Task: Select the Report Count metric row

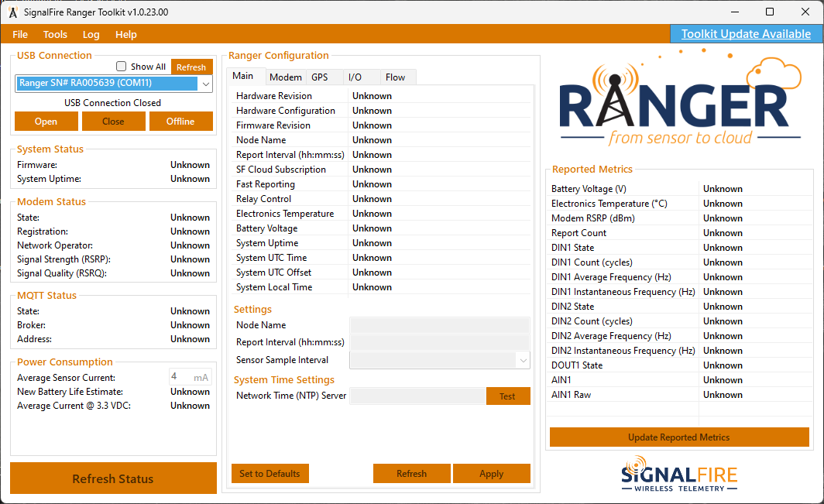Action: pyautogui.click(x=679, y=233)
